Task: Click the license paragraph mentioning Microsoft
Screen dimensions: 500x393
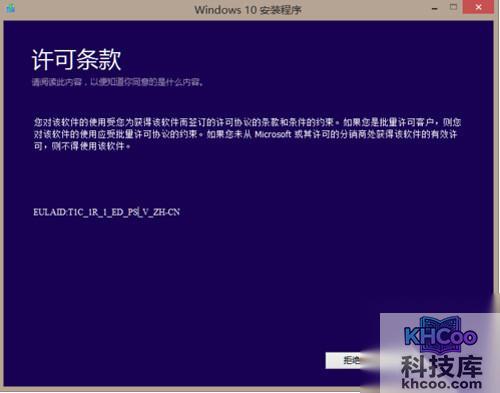Action: point(247,134)
